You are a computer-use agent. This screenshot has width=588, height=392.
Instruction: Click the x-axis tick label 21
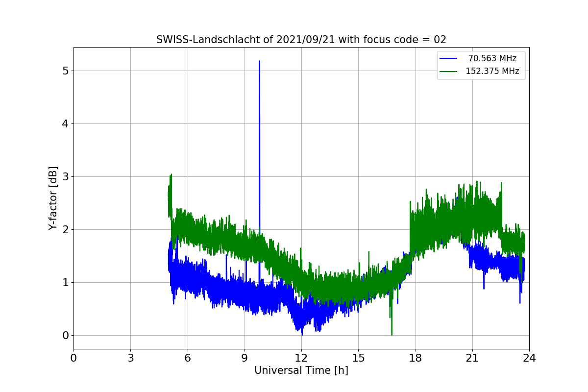pyautogui.click(x=472, y=358)
